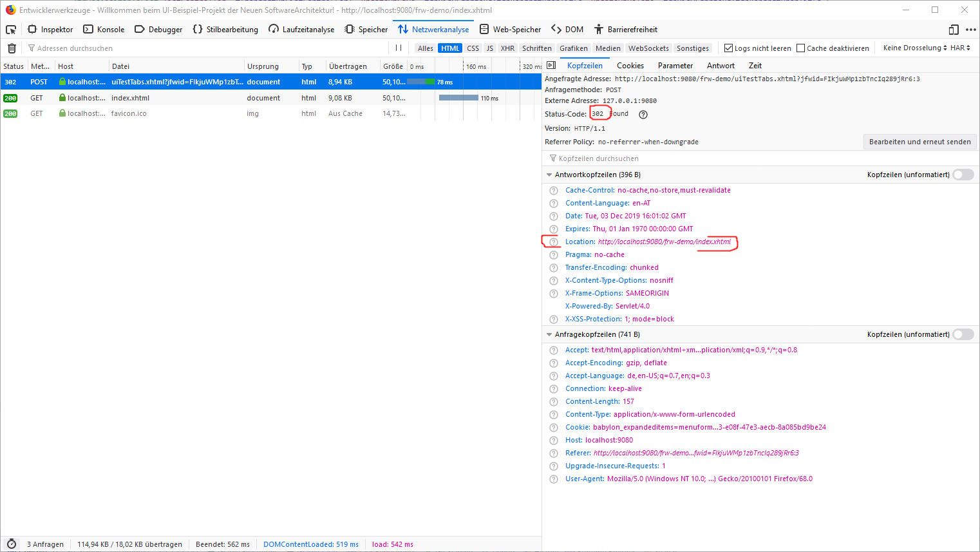Toggle the WebSockets request filter
This screenshot has height=552, width=980.
pyautogui.click(x=648, y=48)
